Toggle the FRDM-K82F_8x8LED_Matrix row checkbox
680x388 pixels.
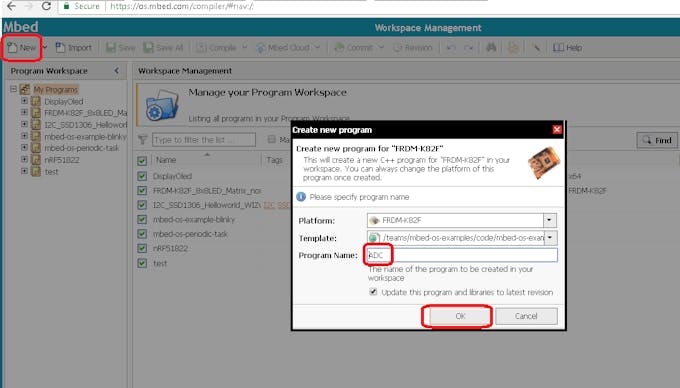(x=142, y=190)
